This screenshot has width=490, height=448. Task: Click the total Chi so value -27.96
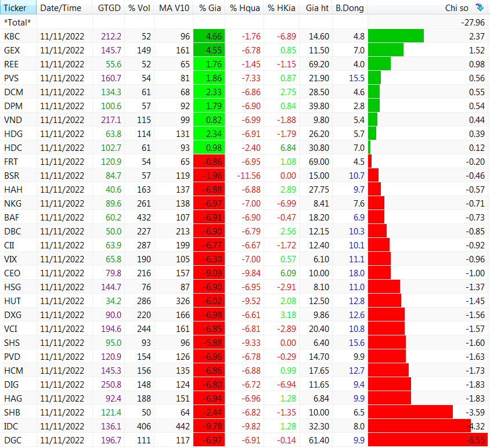point(473,22)
